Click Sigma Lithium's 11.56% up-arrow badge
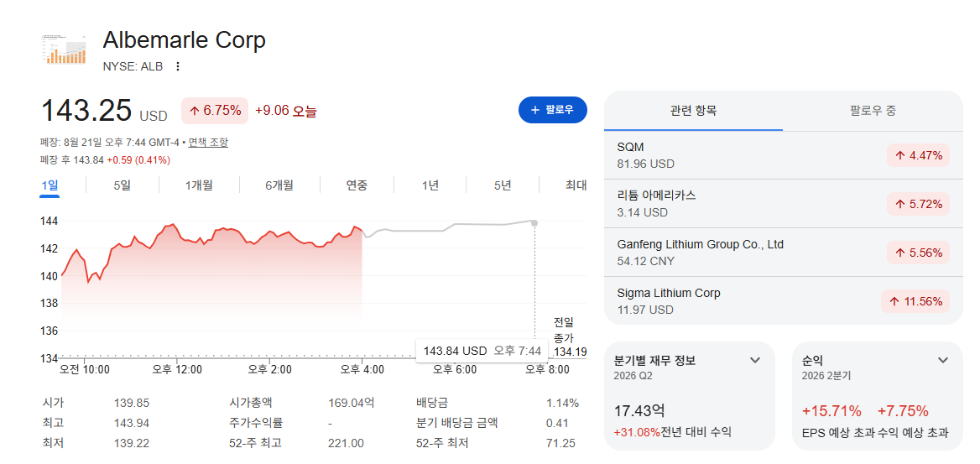The image size is (980, 464). (915, 301)
